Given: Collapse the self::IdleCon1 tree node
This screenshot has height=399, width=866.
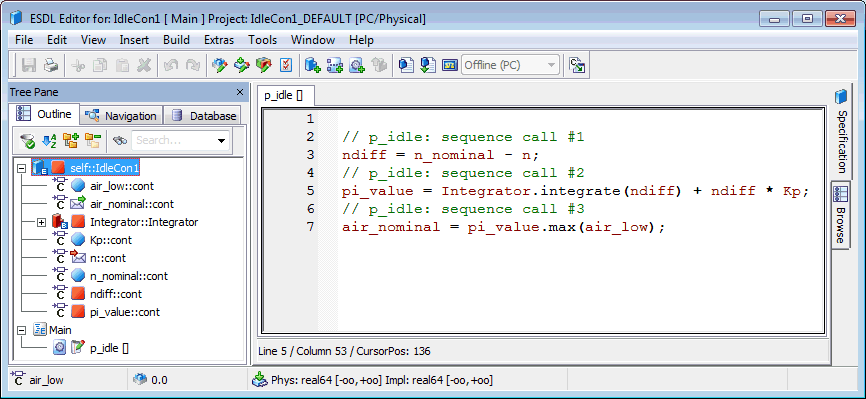Looking at the screenshot, I should pyautogui.click(x=22, y=168).
